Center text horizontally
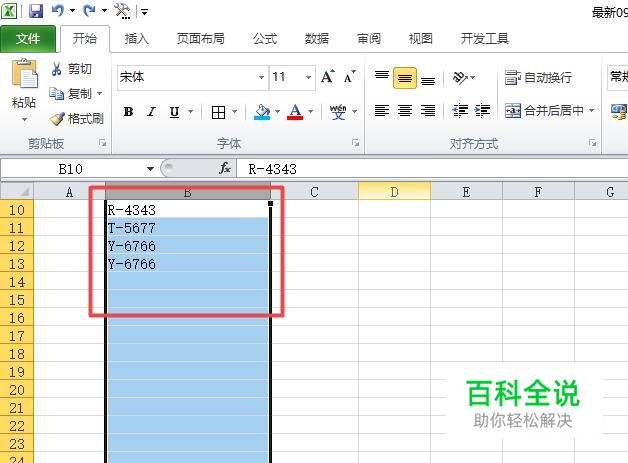Image resolution: width=628 pixels, height=463 pixels. pyautogui.click(x=405, y=110)
